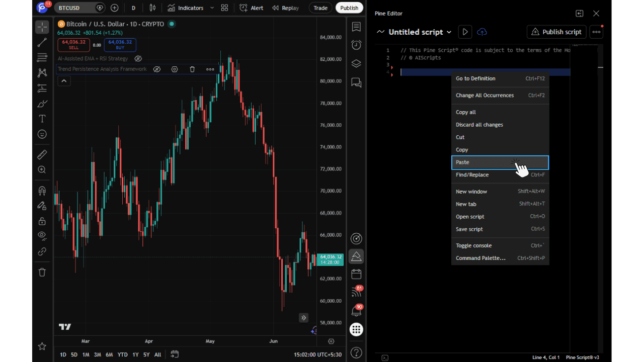Select Discard all changes menu entry
The height and width of the screenshot is (362, 644).
tap(500, 125)
